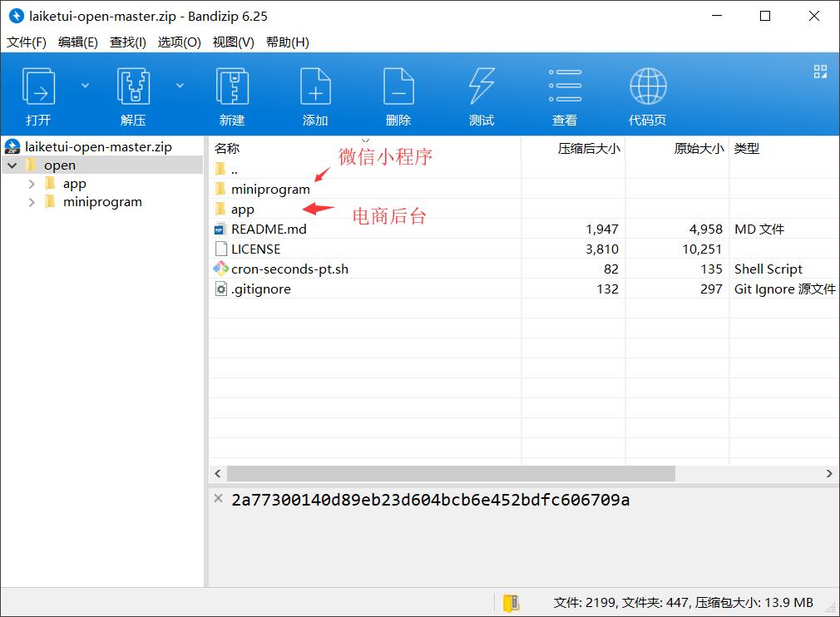Open the Help (帮助) menu
Viewport: 840px width, 617px height.
(x=288, y=42)
